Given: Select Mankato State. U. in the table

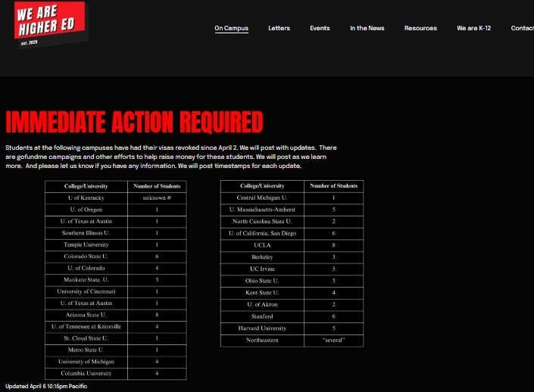Looking at the screenshot, I should click(86, 280).
